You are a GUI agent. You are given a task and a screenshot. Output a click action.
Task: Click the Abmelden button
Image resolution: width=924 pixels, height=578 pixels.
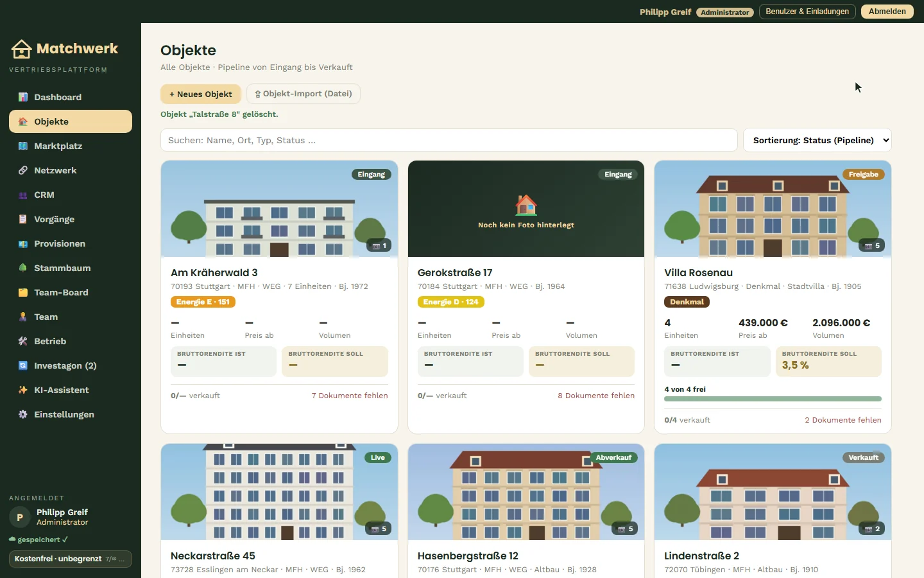(887, 12)
